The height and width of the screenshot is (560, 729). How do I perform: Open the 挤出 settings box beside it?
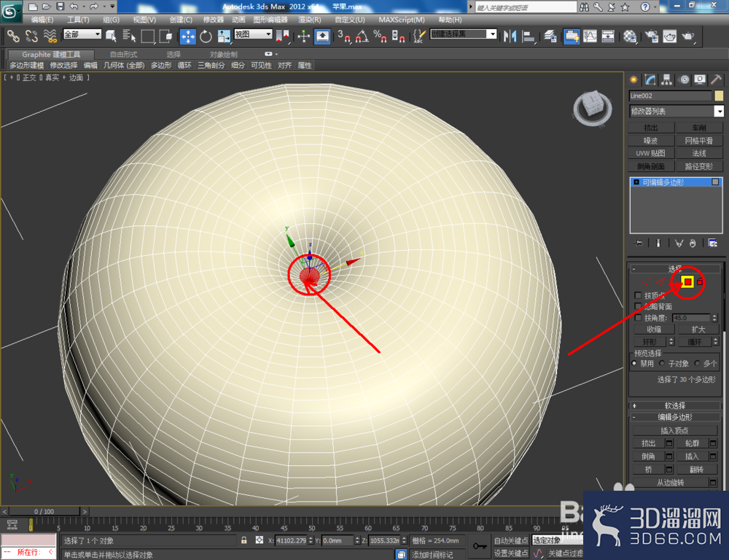click(x=669, y=443)
